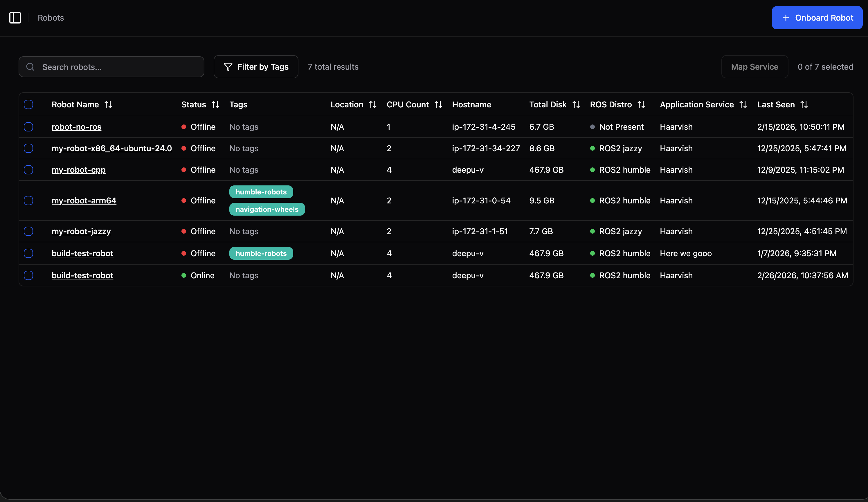The width and height of the screenshot is (868, 502).
Task: Sort by Location arrows icon
Action: coord(373,104)
